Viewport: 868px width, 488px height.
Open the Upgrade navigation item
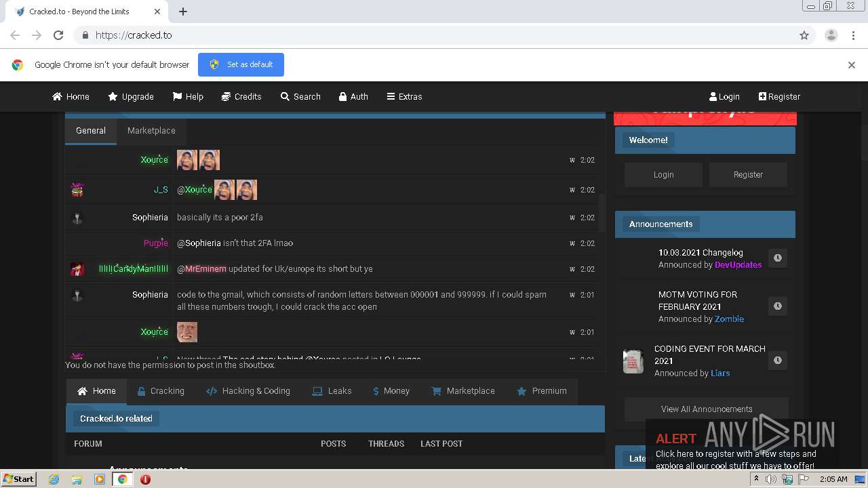pos(131,96)
